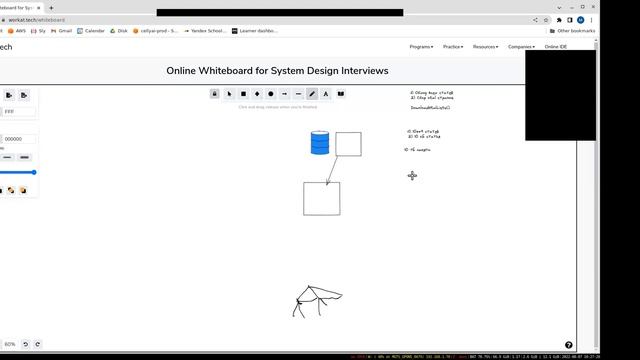
Task: Open the Online IDE link
Action: 556,47
